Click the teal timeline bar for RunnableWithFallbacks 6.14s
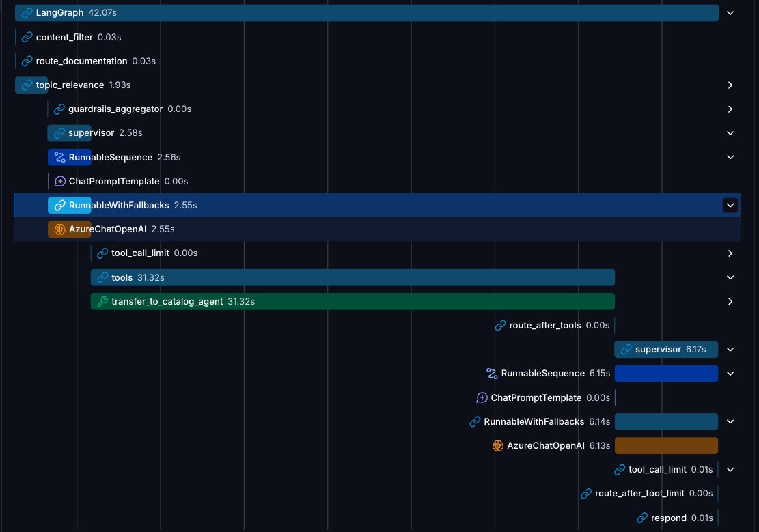 pos(666,421)
